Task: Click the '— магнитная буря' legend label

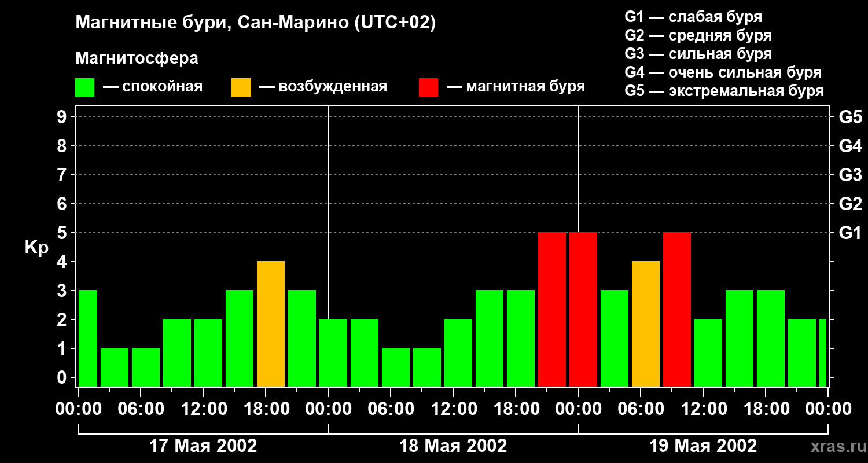Action: (x=516, y=87)
